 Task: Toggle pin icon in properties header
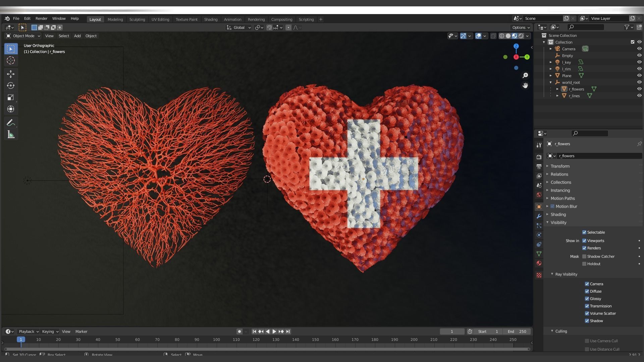639,144
